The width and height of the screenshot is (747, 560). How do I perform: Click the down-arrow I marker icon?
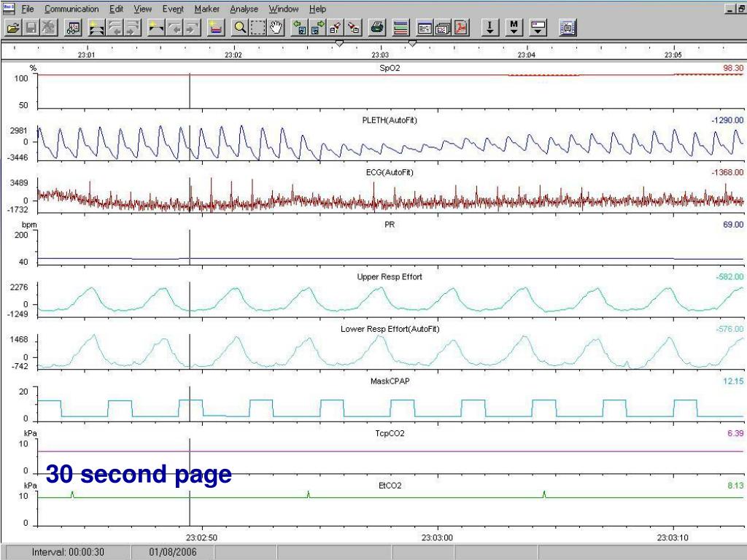(489, 28)
